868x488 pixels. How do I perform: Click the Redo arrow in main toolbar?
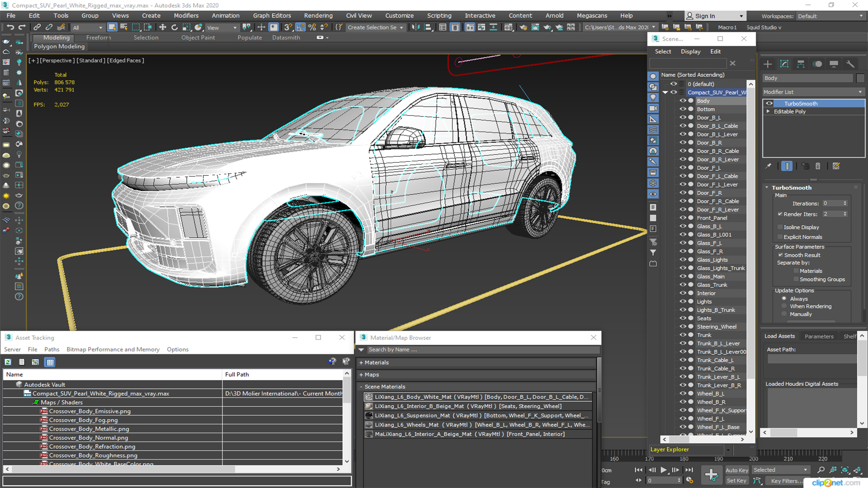[22, 28]
